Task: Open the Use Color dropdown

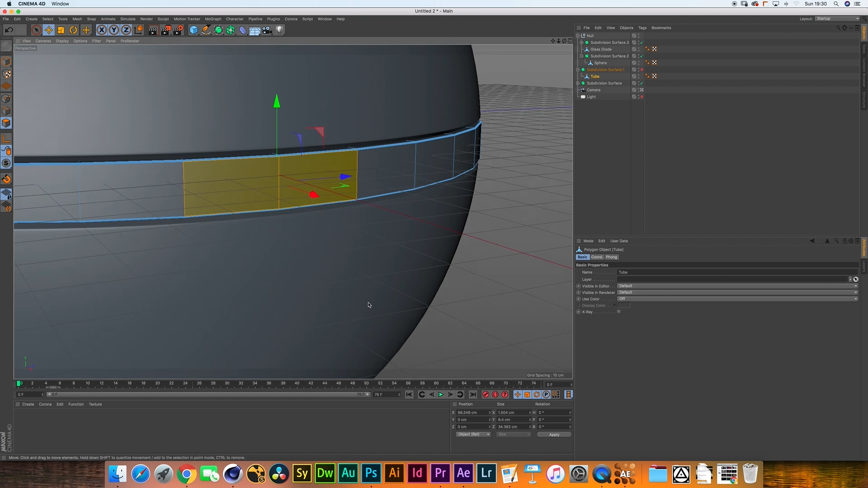Action: point(737,299)
